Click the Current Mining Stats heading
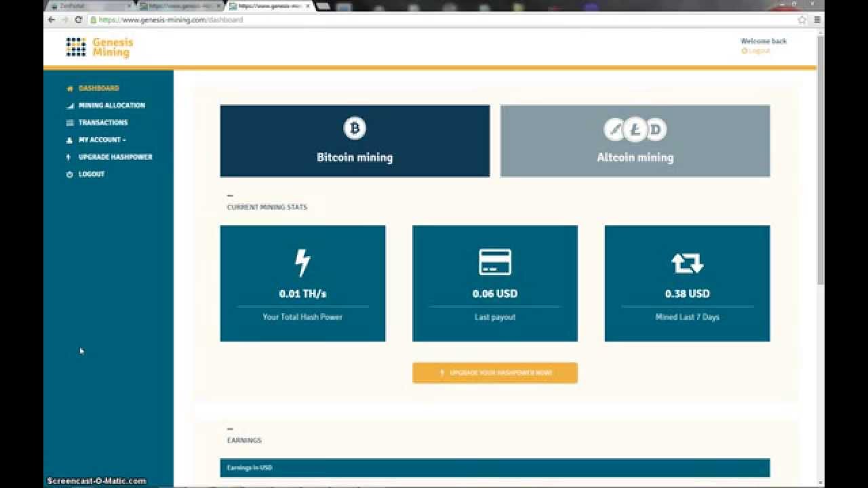The width and height of the screenshot is (868, 488). click(x=267, y=207)
